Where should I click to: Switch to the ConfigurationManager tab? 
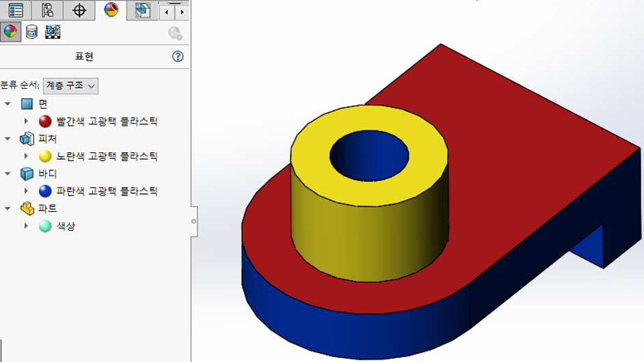coord(47,10)
